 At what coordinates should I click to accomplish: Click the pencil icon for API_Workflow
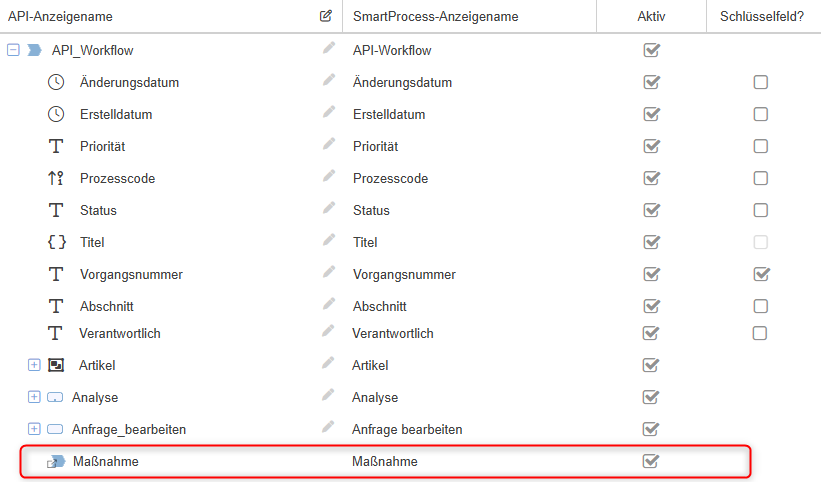pyautogui.click(x=328, y=48)
